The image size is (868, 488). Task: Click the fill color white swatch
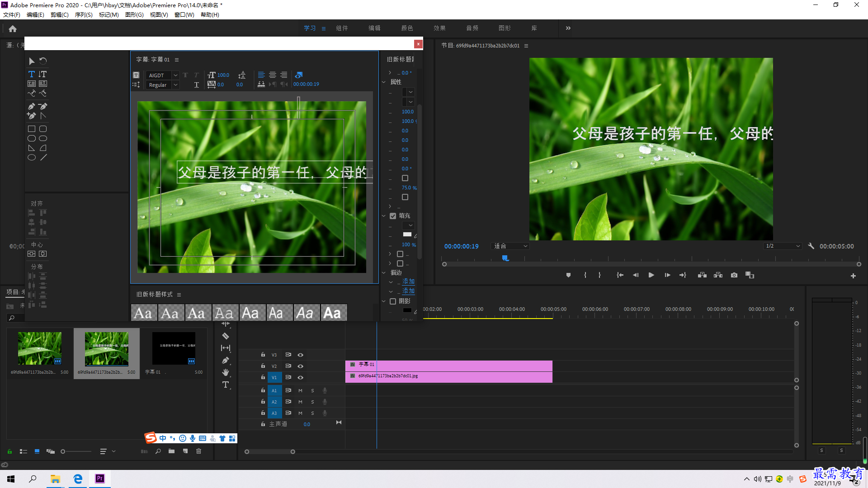pos(407,235)
